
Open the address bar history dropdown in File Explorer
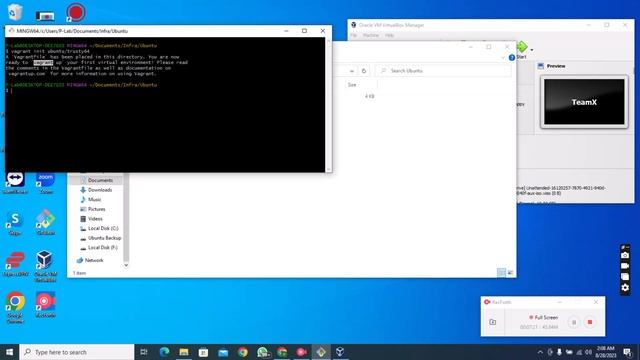coord(352,71)
